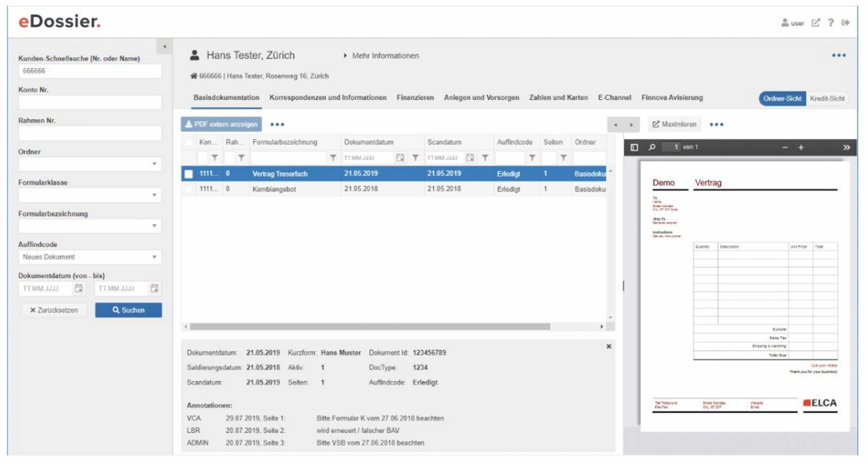The width and height of the screenshot is (868, 464).
Task: Switch to Kredit-Sicht view
Action: pyautogui.click(x=827, y=98)
